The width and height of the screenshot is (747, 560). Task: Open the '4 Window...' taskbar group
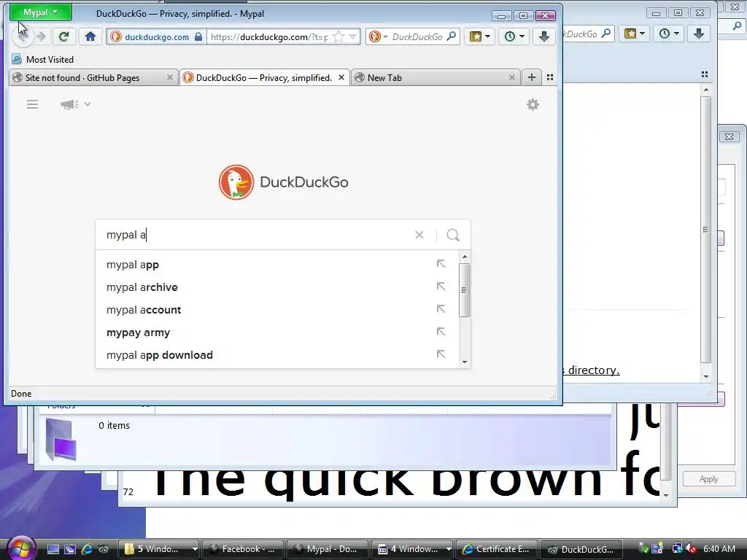coord(413,549)
